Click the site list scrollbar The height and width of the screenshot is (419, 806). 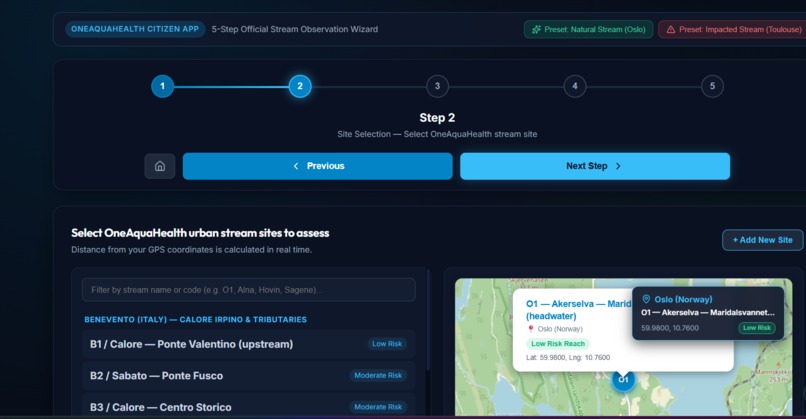point(428,319)
